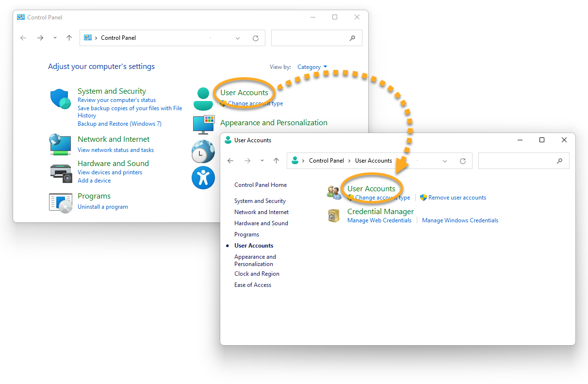Open Backup and Restore (Windows 7) link
Viewport: 588px width, 384px height.
(119, 124)
